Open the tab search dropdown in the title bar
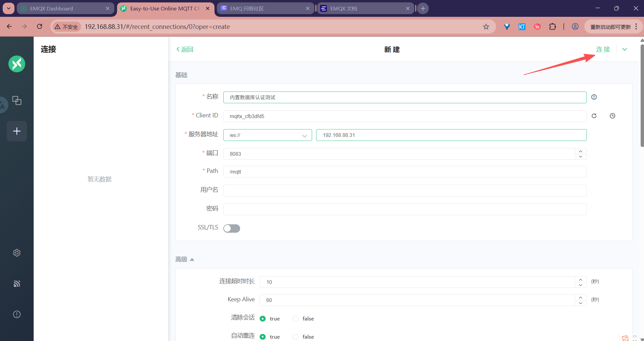The height and width of the screenshot is (341, 644). click(x=8, y=8)
